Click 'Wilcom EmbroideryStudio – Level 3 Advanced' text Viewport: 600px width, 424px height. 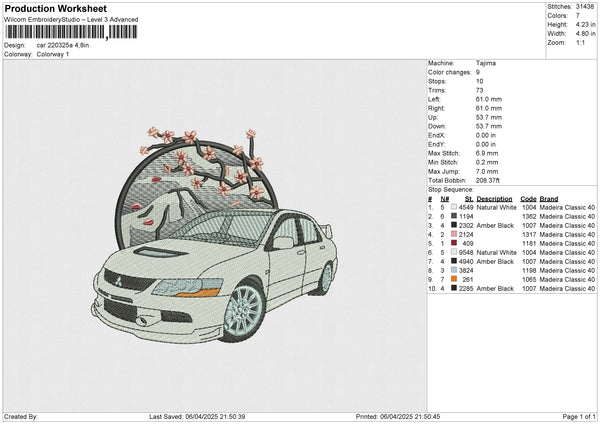71,20
